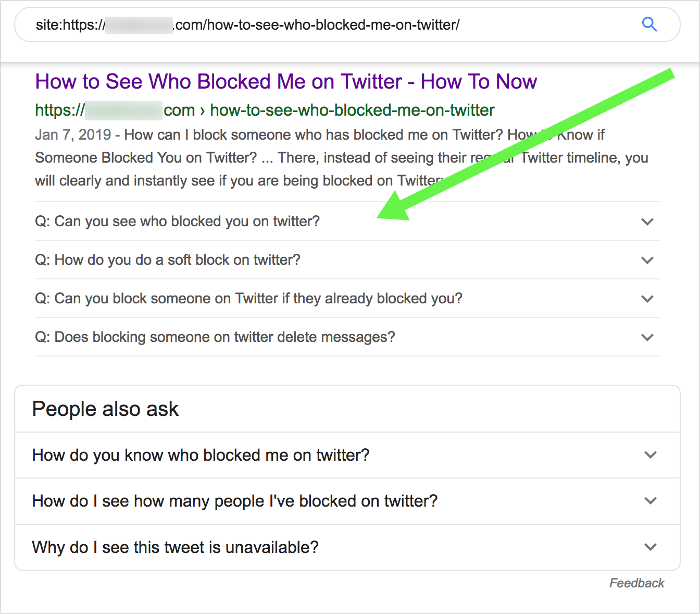Expand 'how many people I've blocked' chevron
The height and width of the screenshot is (614, 700).
coord(650,501)
